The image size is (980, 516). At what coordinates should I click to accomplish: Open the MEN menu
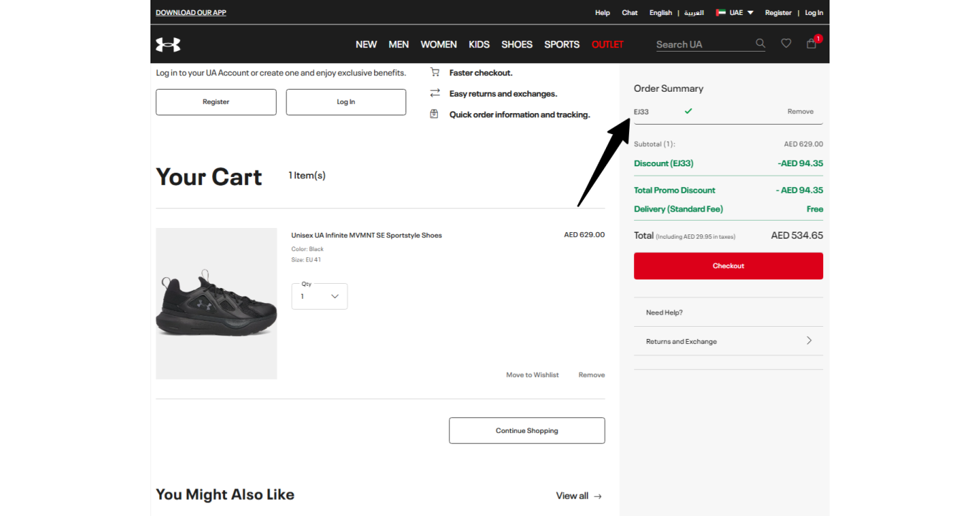[398, 44]
